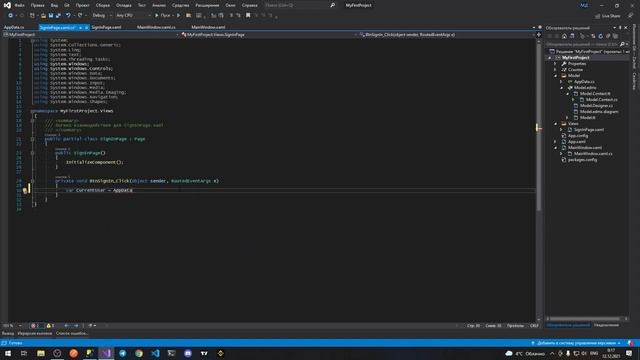Expand the Ссылки references node
Viewport: 640px width, 360px height.
[556, 70]
